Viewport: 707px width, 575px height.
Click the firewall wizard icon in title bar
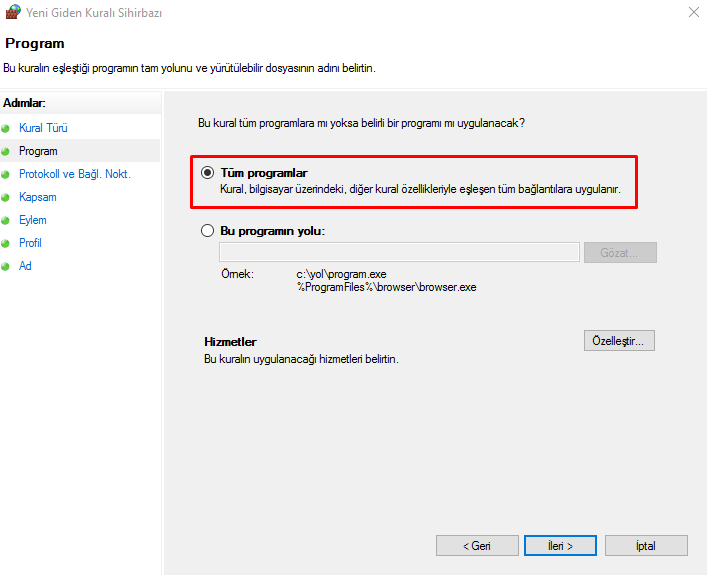13,13
